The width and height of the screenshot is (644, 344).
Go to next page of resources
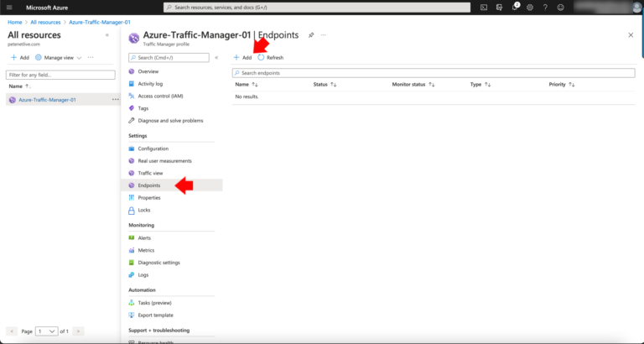78,331
